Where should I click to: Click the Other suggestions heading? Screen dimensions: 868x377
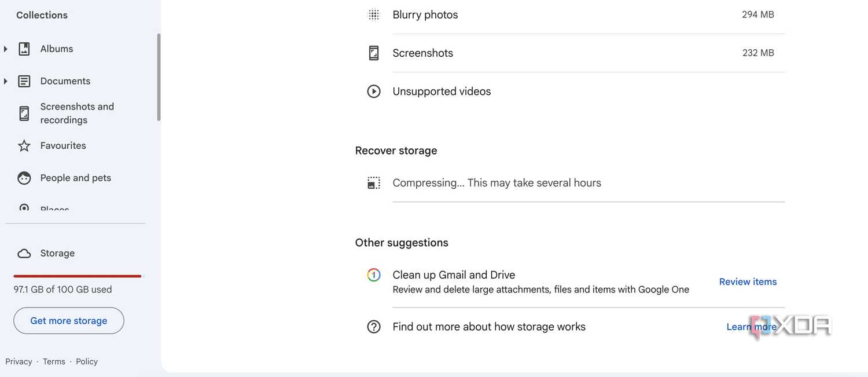pos(402,243)
